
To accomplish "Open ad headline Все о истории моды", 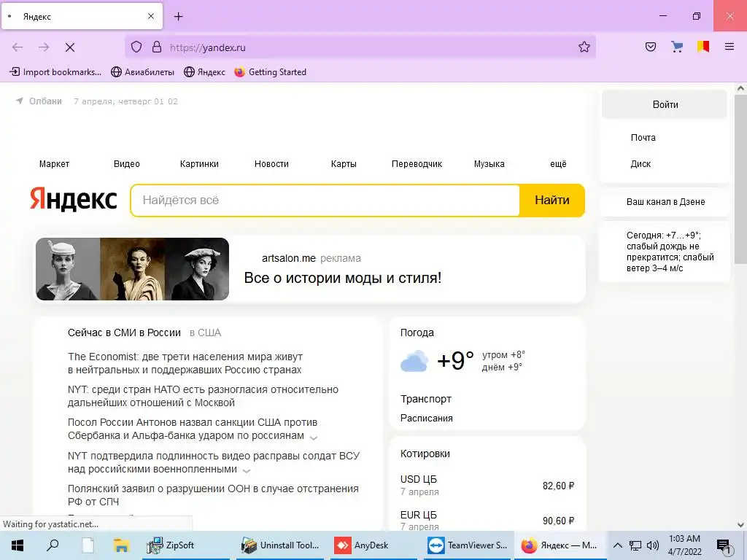I will (343, 278).
